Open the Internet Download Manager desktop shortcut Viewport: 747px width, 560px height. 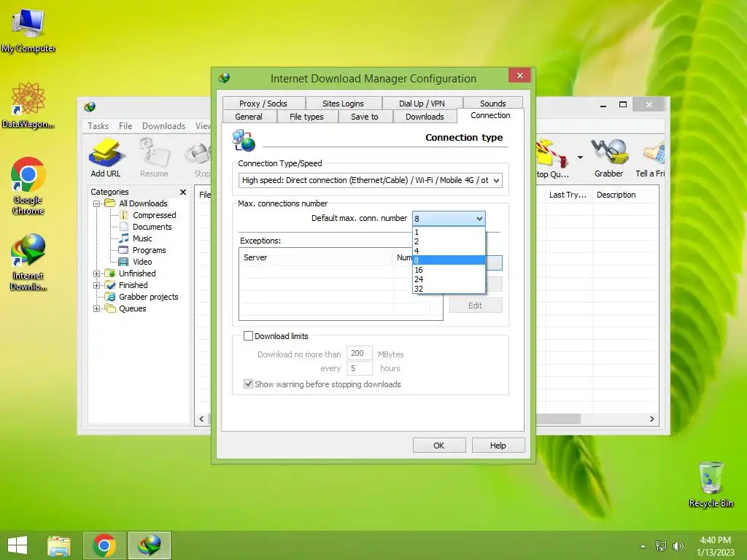tap(28, 262)
